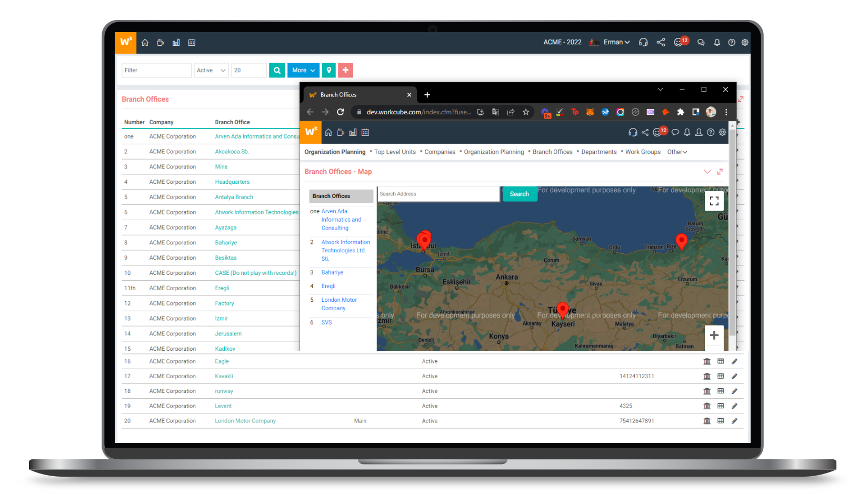Viewport: 868px width, 503px height.
Task: Open Chrome tab search chevron
Action: point(660,90)
